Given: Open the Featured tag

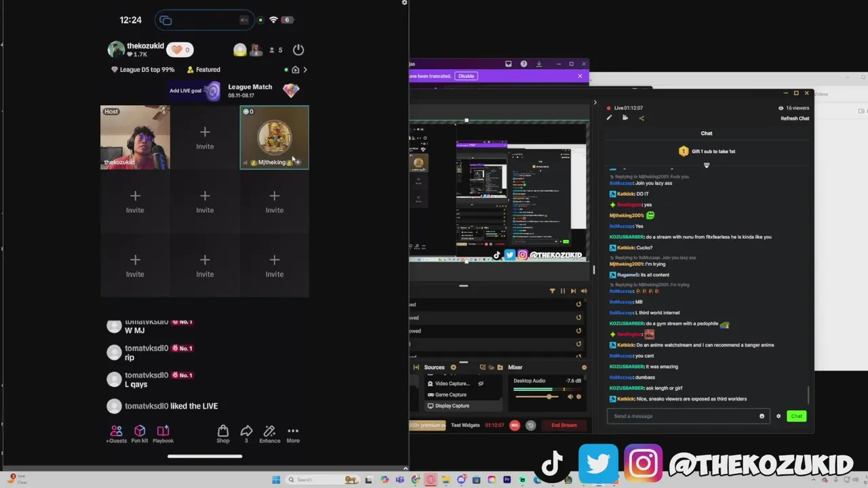Looking at the screenshot, I should pos(203,70).
